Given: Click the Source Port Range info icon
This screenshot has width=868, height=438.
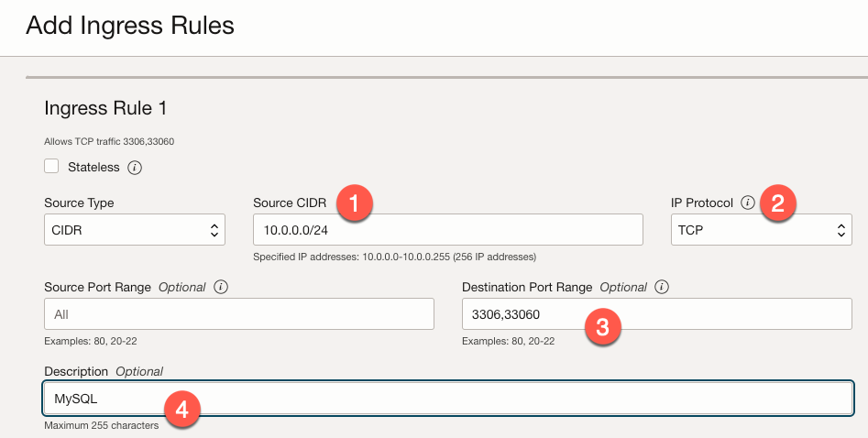Looking at the screenshot, I should (220, 287).
